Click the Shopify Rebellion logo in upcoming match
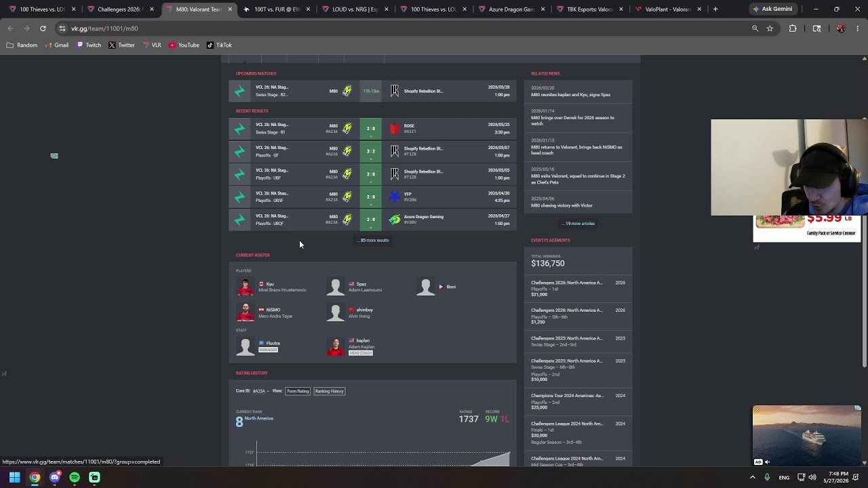This screenshot has width=868, height=488. coord(395,91)
